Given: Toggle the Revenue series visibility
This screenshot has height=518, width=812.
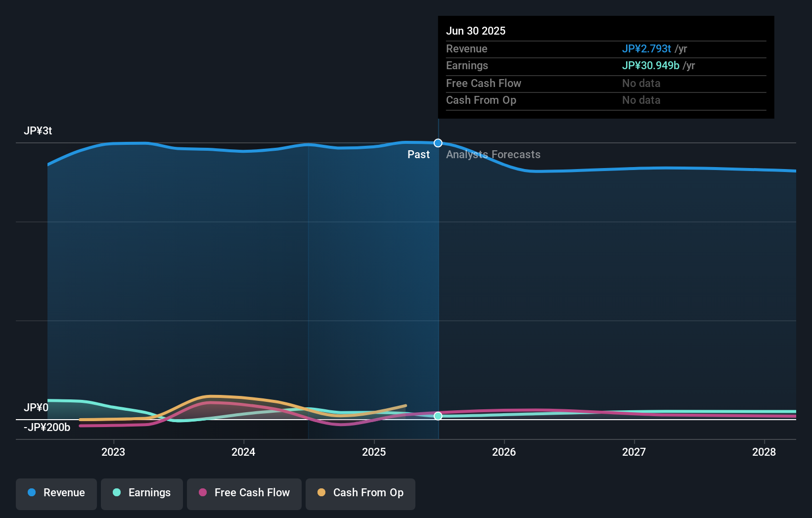Looking at the screenshot, I should (x=56, y=493).
